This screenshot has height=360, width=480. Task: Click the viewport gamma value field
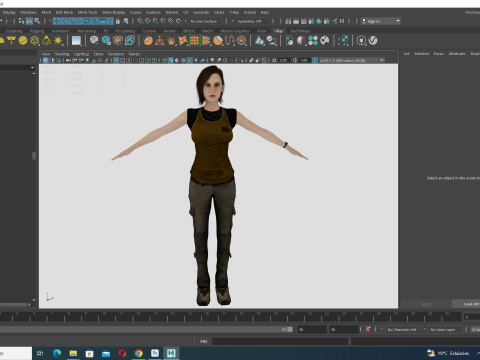(x=304, y=60)
